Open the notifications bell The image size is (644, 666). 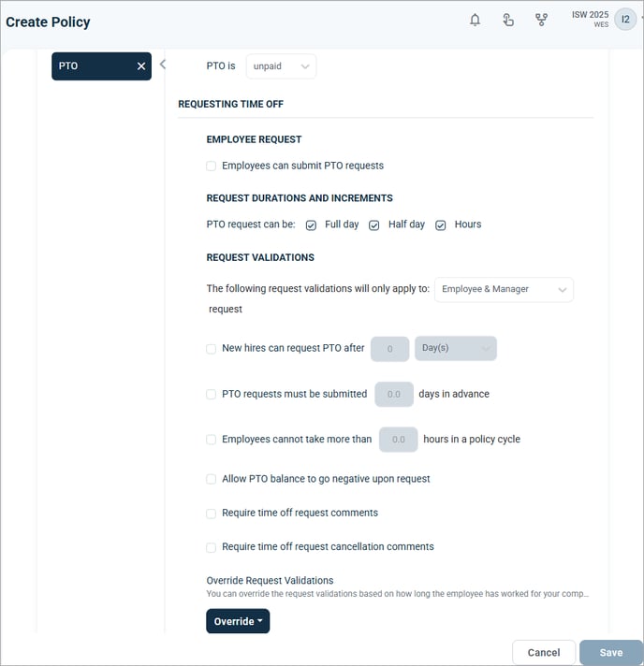475,20
